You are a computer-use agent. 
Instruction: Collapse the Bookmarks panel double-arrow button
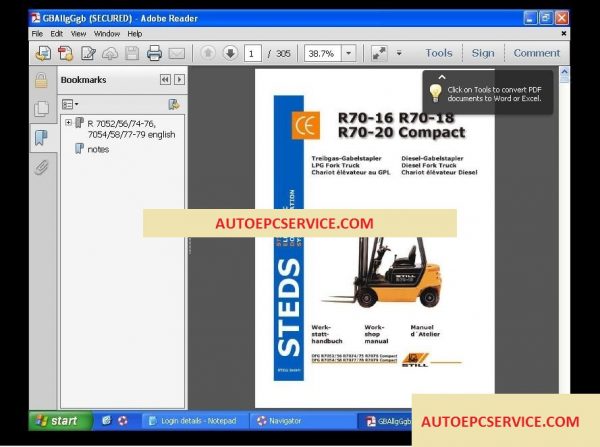165,80
